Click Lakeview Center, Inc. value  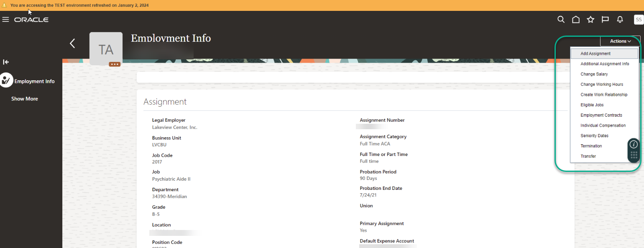pyautogui.click(x=174, y=127)
